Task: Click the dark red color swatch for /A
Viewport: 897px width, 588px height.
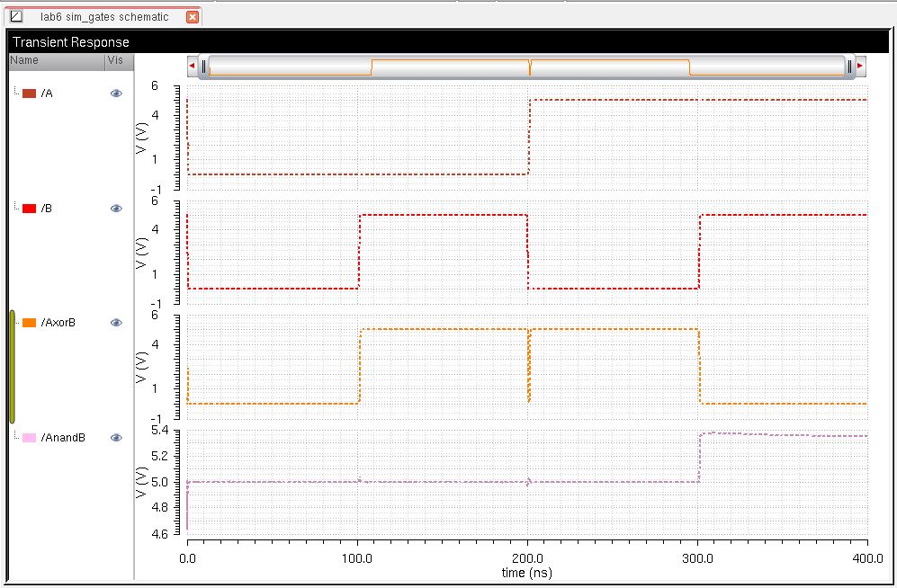Action: [27, 93]
